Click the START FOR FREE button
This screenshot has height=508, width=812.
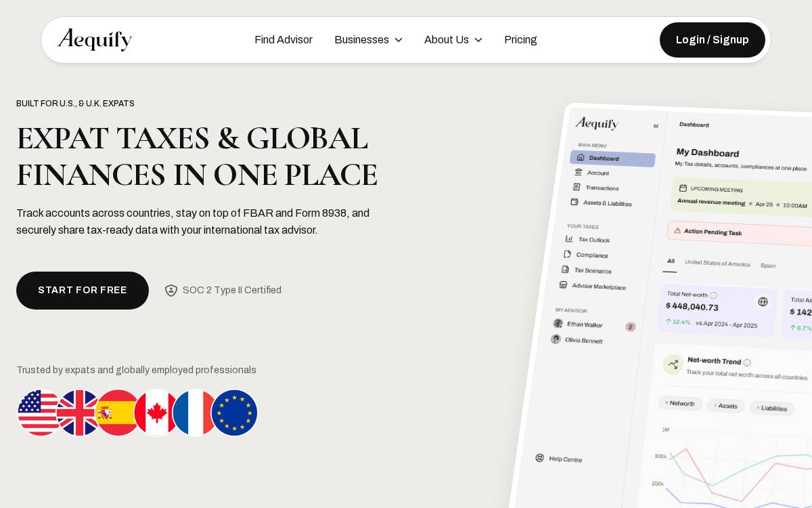click(83, 291)
